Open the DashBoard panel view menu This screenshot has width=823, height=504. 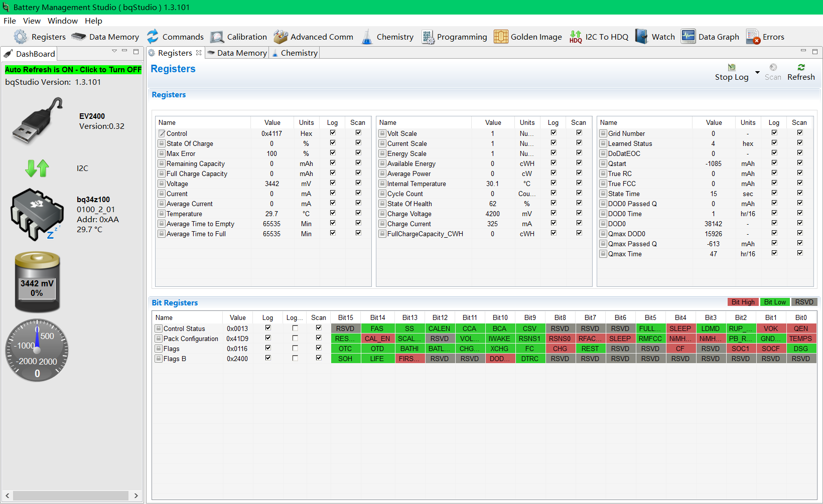pyautogui.click(x=114, y=51)
